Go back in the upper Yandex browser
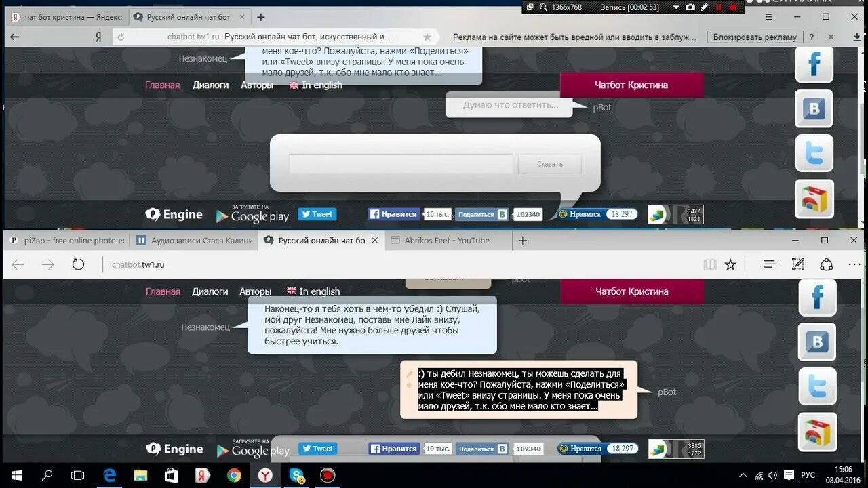This screenshot has height=488, width=868. click(x=15, y=37)
